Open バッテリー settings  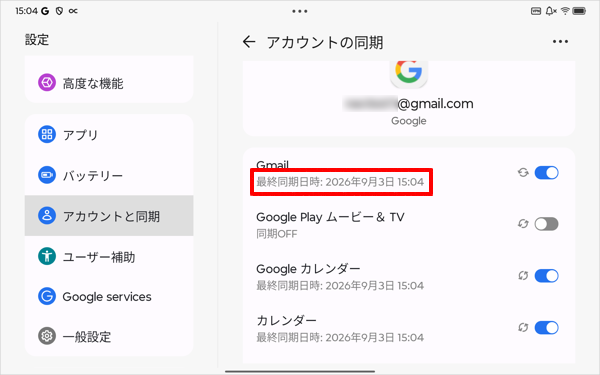pyautogui.click(x=109, y=175)
